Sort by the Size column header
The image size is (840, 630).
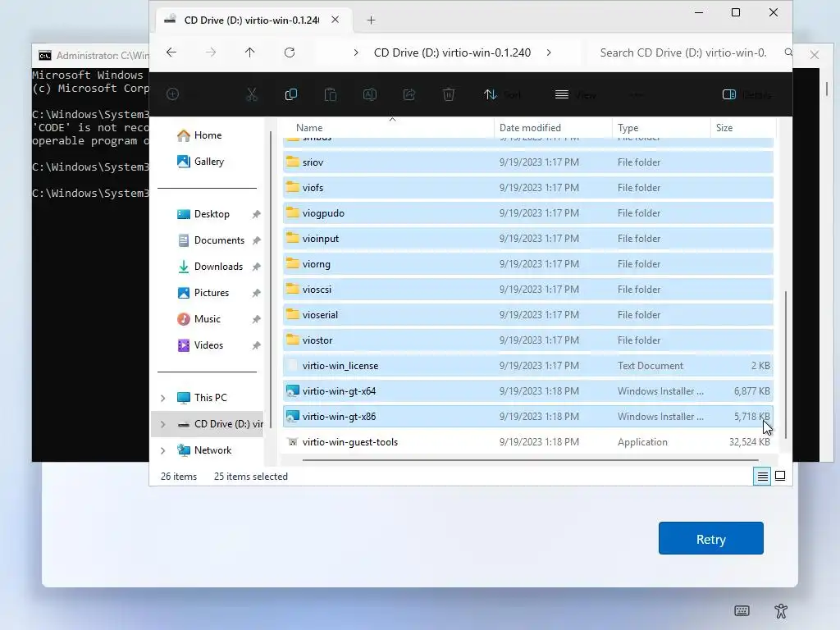click(743, 127)
